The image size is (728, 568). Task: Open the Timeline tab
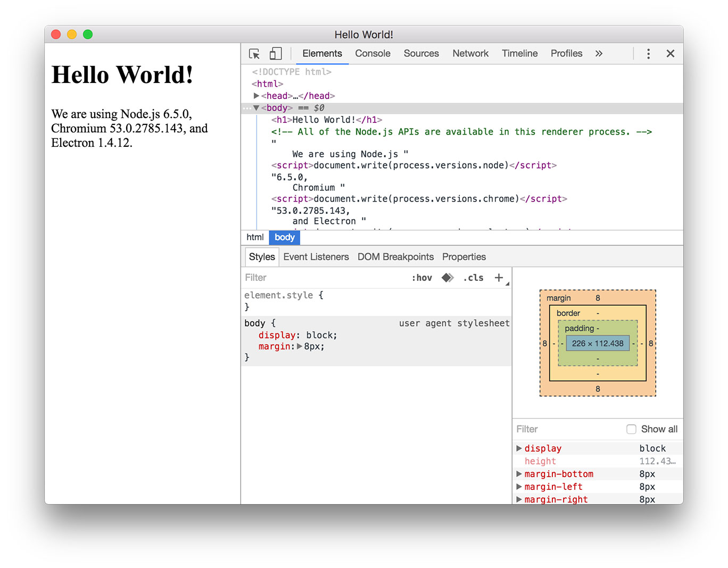(x=519, y=54)
